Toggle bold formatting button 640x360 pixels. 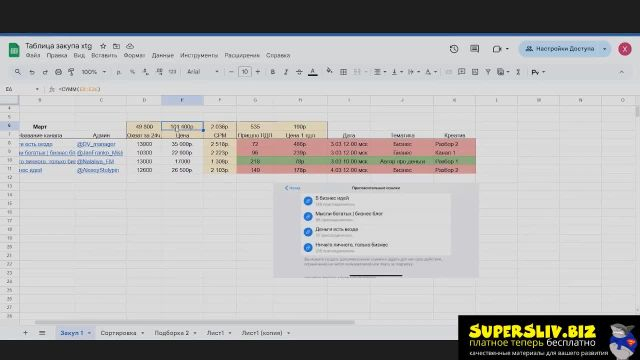(x=273, y=72)
